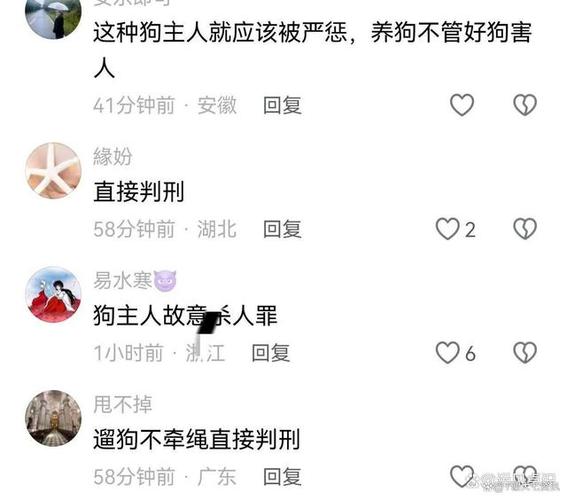Dislike 甩不掉's comment from 广东
The image size is (567, 500).
click(525, 476)
